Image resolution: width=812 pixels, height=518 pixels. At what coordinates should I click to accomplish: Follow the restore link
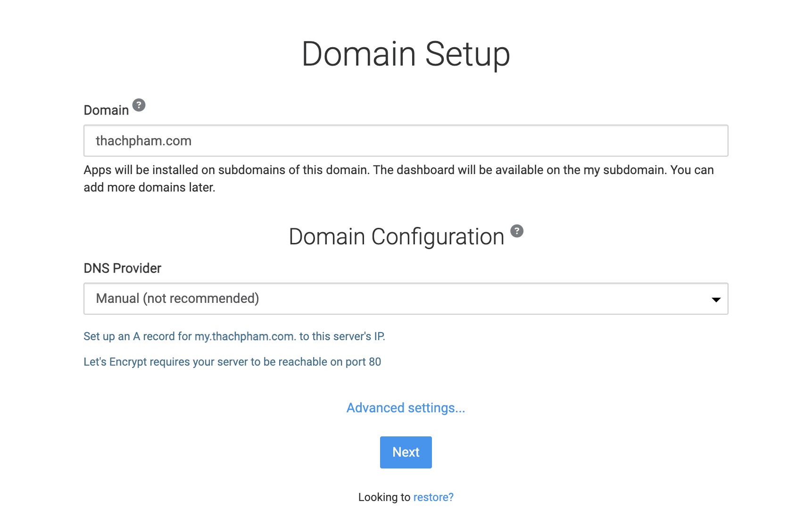coord(433,497)
